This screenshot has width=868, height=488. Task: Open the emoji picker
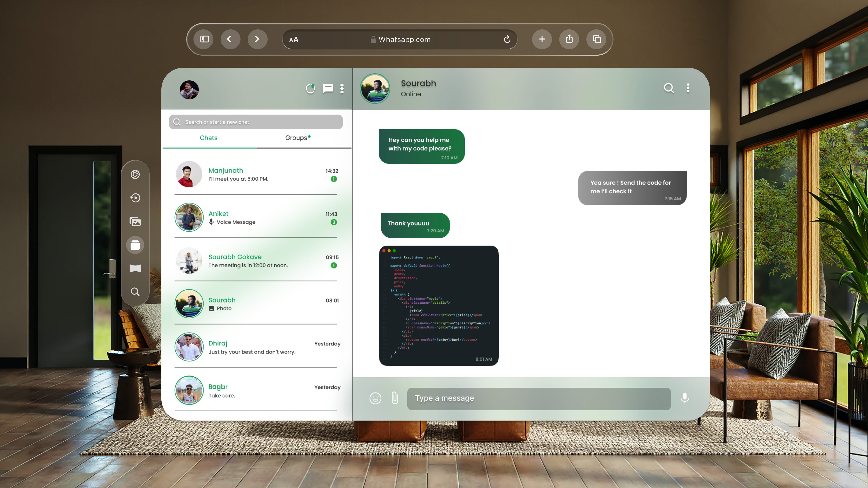pos(375,398)
